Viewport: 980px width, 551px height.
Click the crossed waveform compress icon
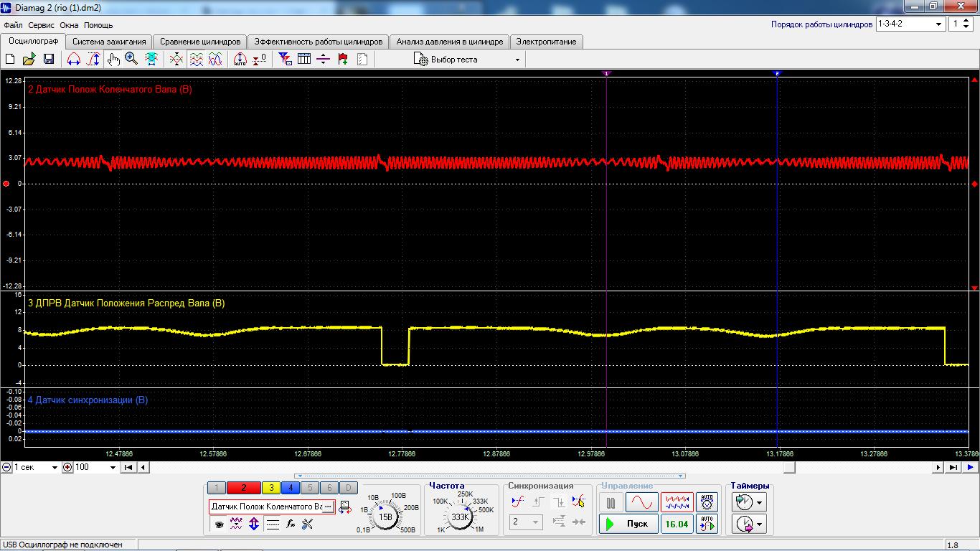(x=176, y=60)
